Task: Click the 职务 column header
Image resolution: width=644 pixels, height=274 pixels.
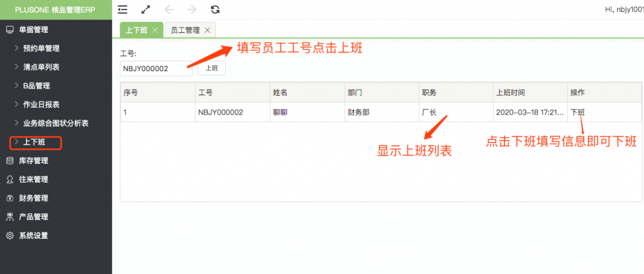Action: coord(456,93)
